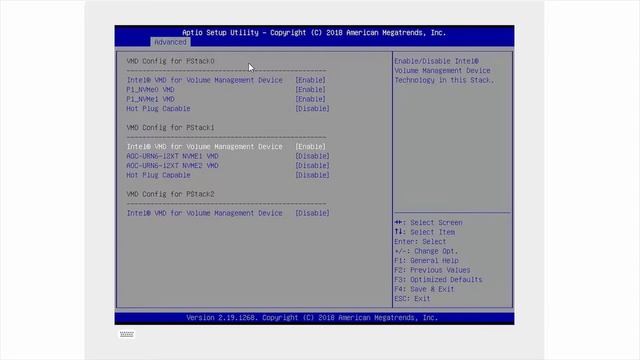Select AOC-URN6-i2XT NVME2 VMD option
Viewport: 640px width, 360px height.
tap(172, 166)
